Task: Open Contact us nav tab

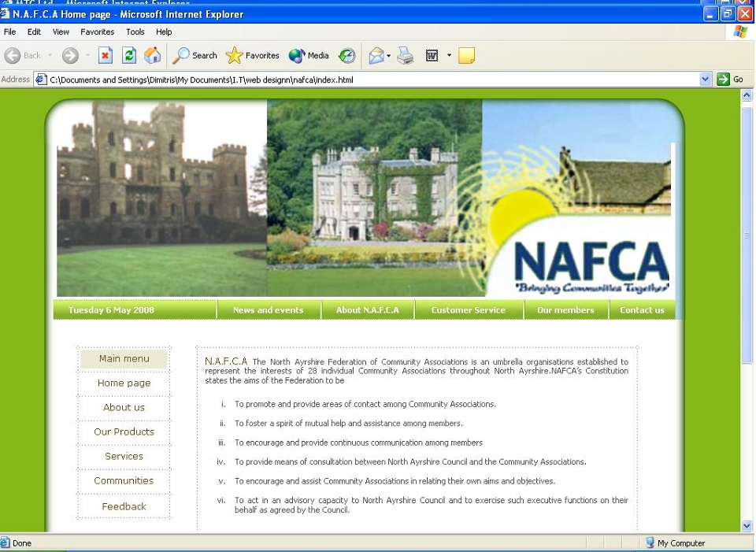Action: [643, 310]
